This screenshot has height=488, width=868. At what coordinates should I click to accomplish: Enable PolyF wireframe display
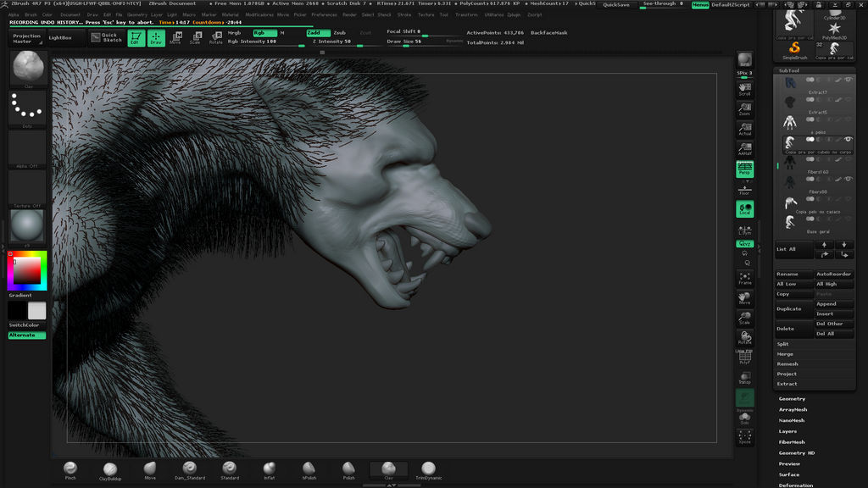click(744, 358)
